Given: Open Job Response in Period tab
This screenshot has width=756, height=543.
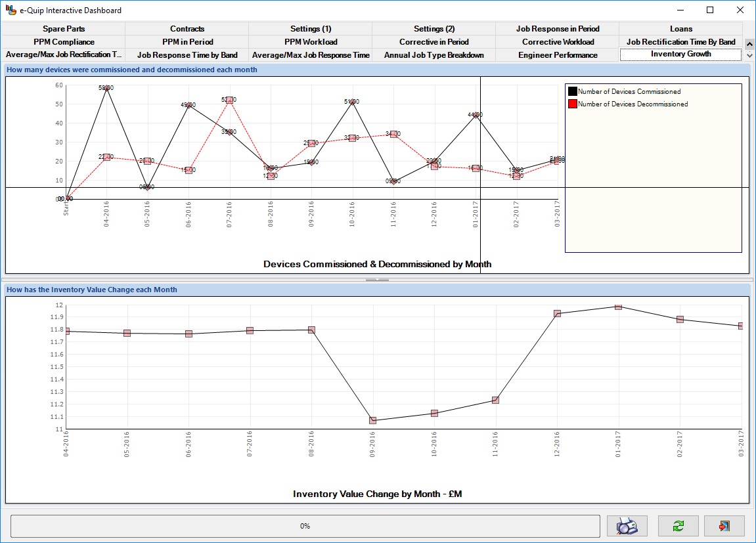Looking at the screenshot, I should coord(558,29).
